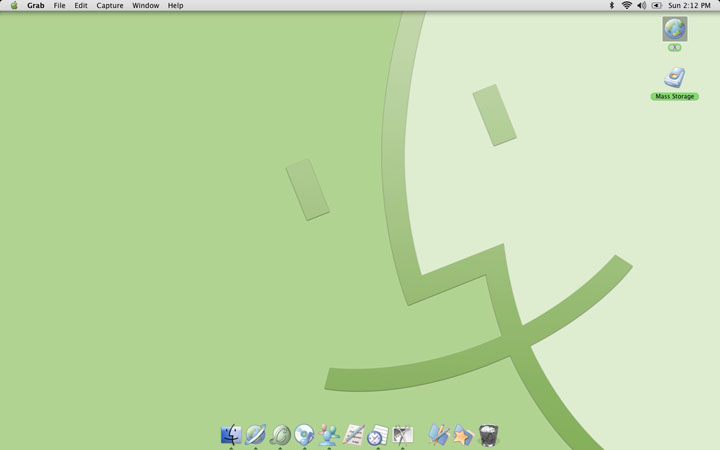Select the Mass Storage drive icon
720x450 pixels.
pyautogui.click(x=675, y=78)
